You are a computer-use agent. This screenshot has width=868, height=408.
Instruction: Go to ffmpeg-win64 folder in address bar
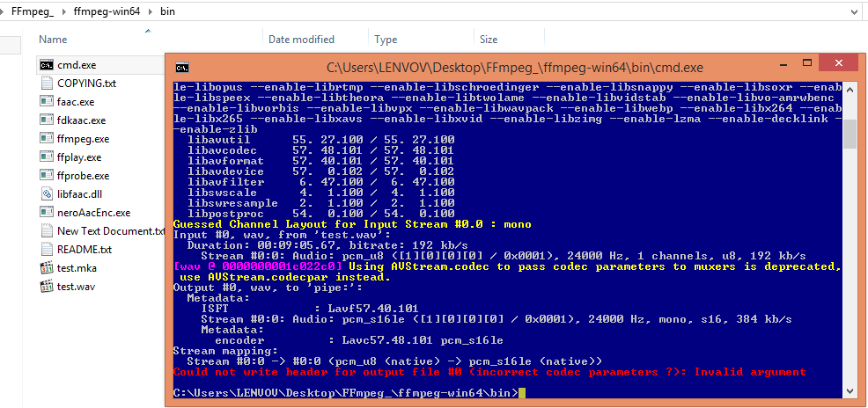pos(105,11)
